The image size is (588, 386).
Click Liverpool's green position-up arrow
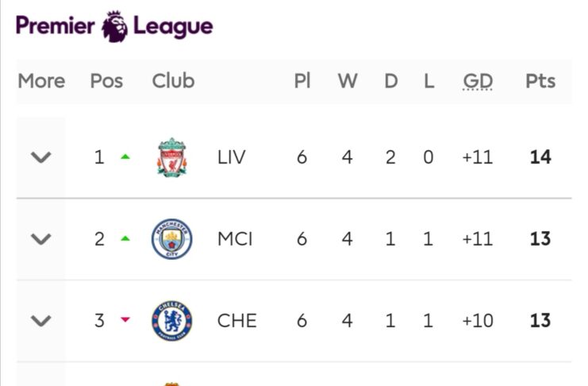click(x=125, y=157)
